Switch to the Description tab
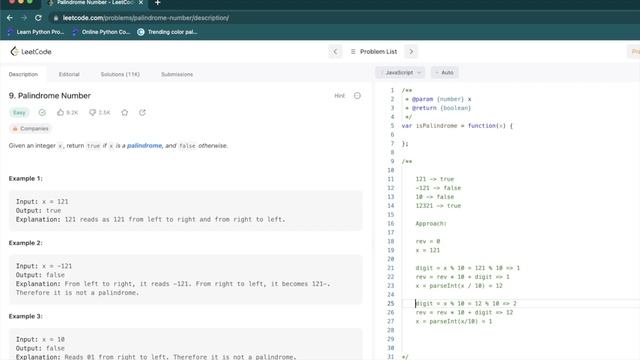 [x=23, y=74]
